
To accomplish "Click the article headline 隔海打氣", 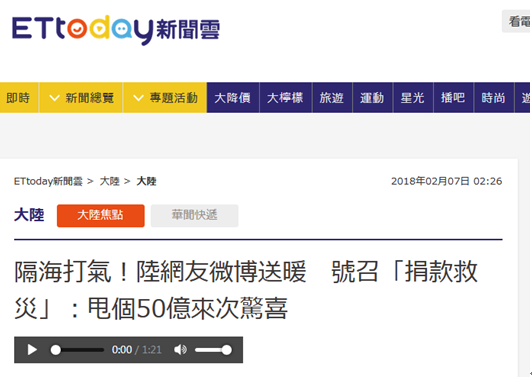I will [x=246, y=290].
